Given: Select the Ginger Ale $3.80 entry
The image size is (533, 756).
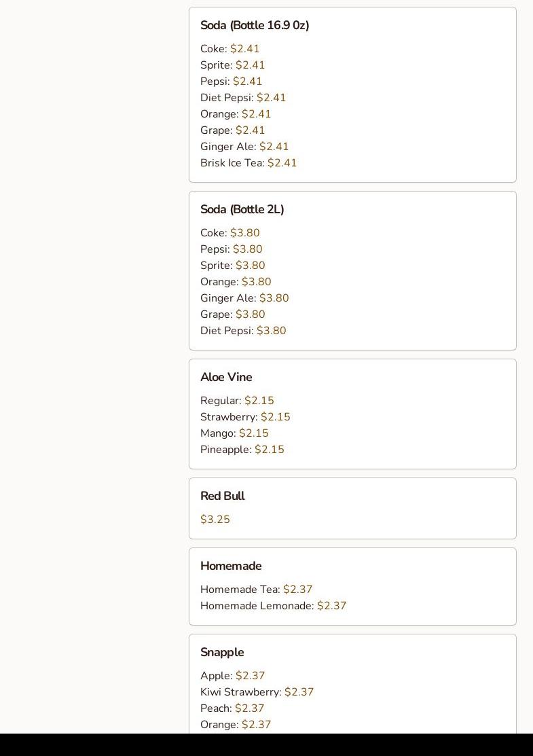Looking at the screenshot, I should point(244,298).
